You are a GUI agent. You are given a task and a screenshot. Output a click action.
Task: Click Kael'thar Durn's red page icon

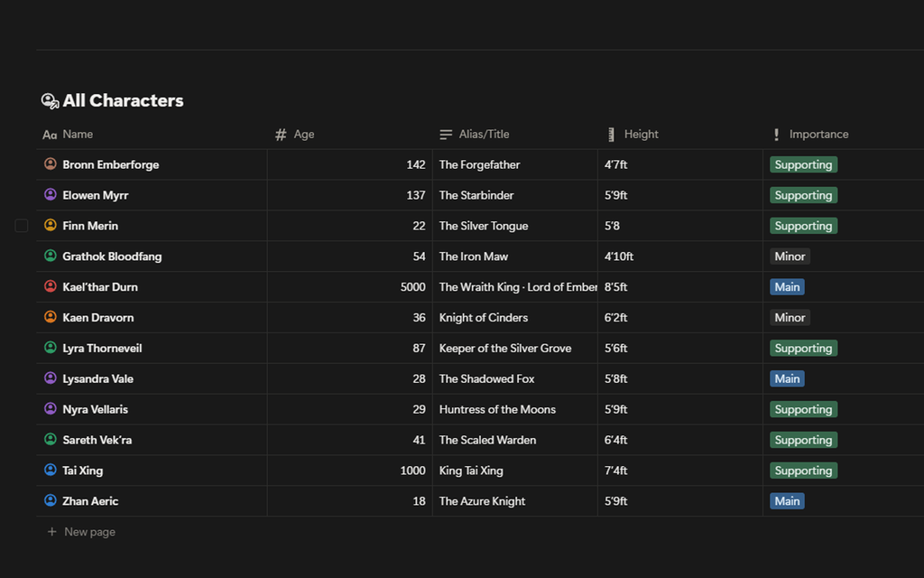point(51,286)
